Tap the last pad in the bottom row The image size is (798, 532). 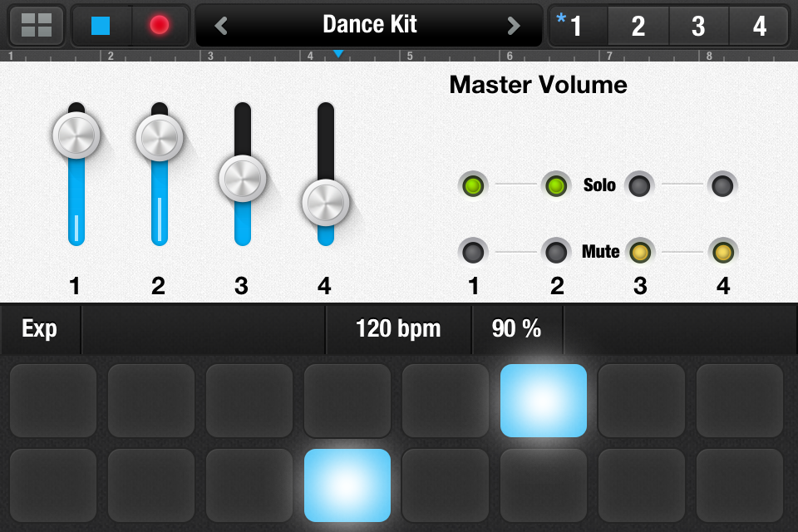(740, 485)
